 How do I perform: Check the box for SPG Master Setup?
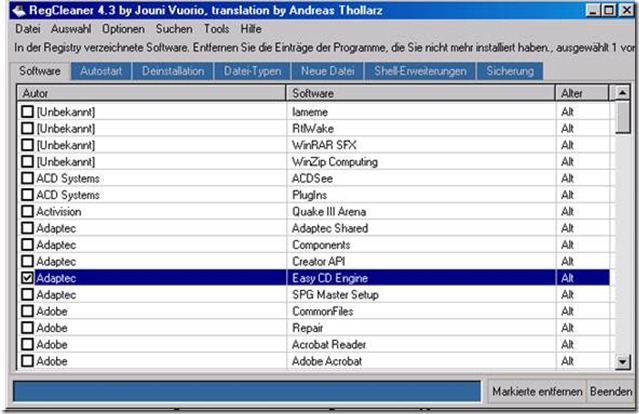(27, 295)
